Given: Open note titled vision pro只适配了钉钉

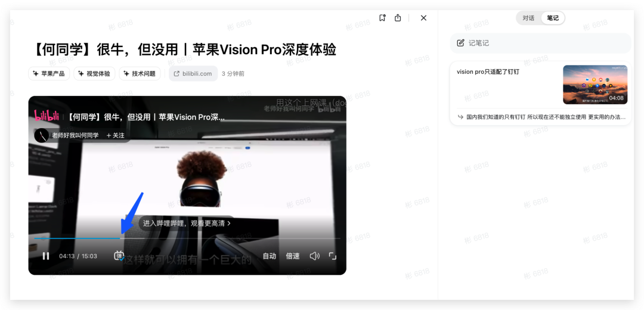Looking at the screenshot, I should coord(488,72).
